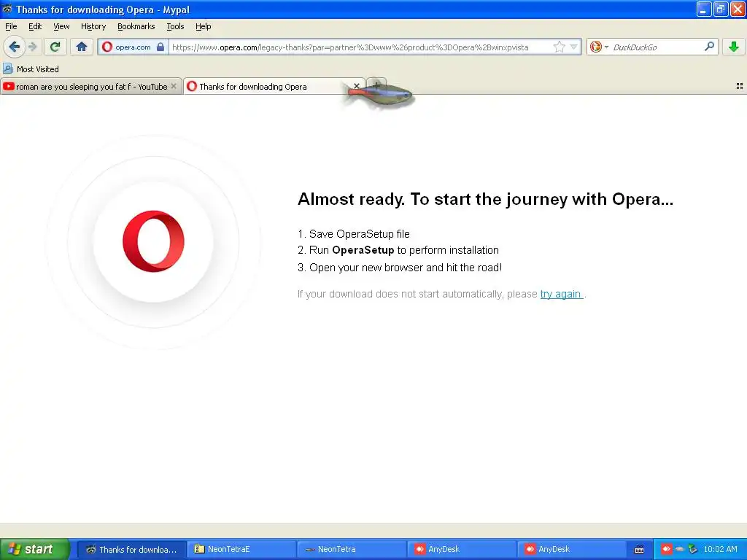The width and height of the screenshot is (747, 560).
Task: Open the Most Visited bookmarks folder
Action: point(31,69)
